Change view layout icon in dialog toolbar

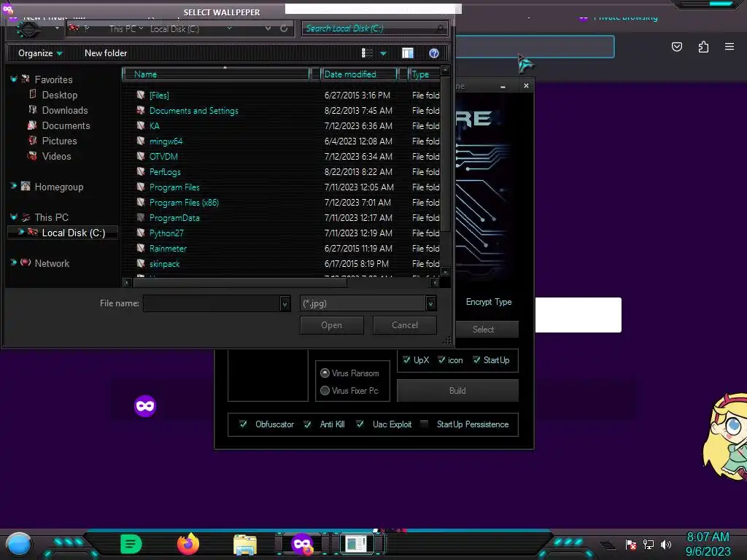pos(368,53)
